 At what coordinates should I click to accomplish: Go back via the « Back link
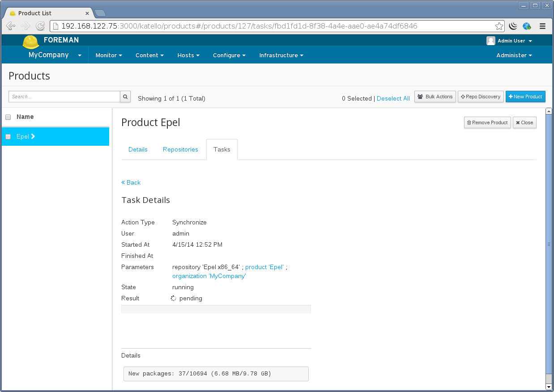(131, 182)
